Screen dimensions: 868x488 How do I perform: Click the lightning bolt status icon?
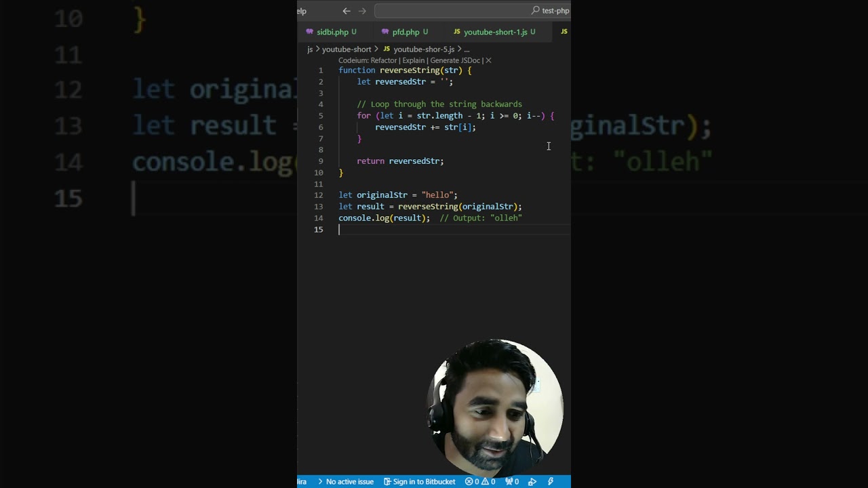(551, 482)
